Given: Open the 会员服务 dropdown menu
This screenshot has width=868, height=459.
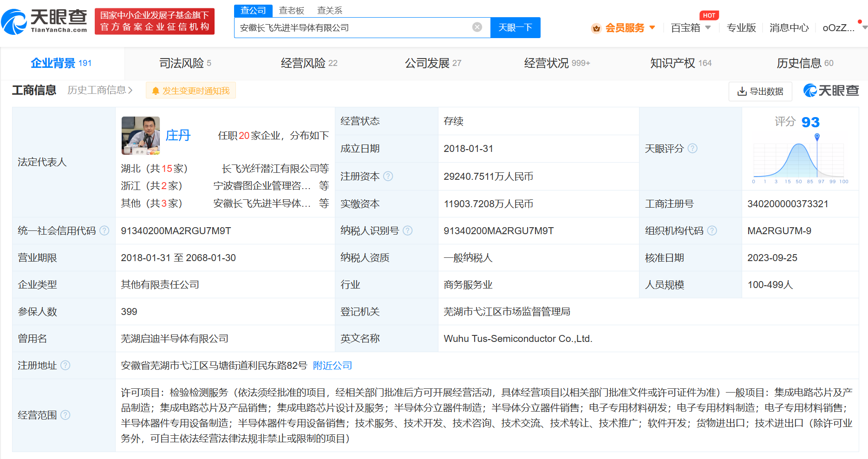Looking at the screenshot, I should pos(625,28).
